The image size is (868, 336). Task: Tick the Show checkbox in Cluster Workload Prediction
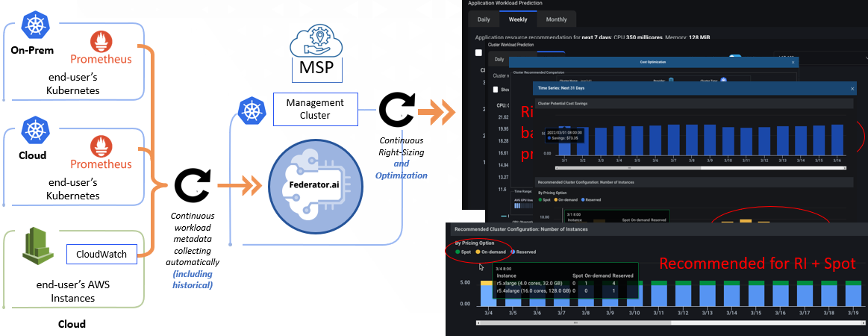[x=496, y=90]
